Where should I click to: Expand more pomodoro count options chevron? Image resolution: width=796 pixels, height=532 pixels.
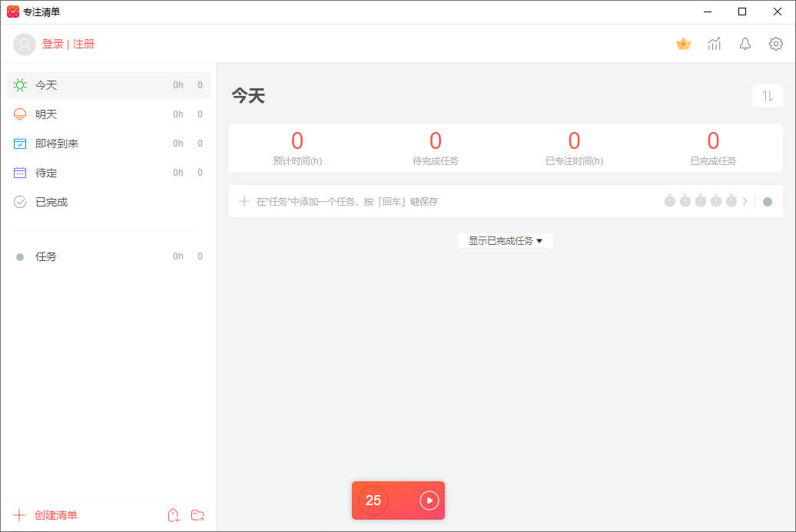(x=745, y=201)
